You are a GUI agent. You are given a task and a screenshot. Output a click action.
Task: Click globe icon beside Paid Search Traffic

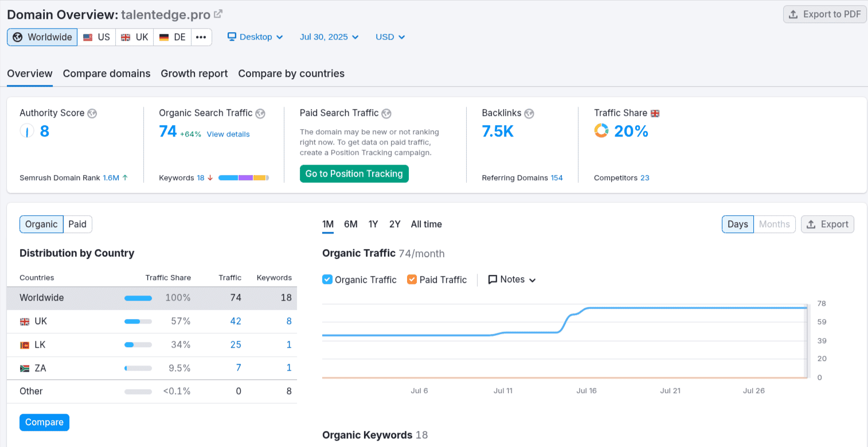[x=386, y=114]
